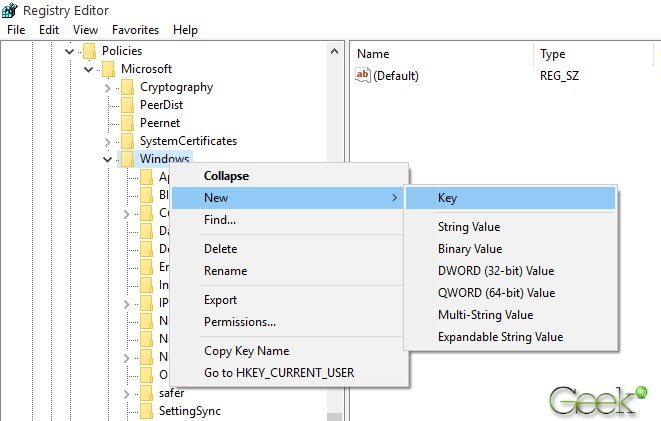The image size is (661, 421).
Task: Click the Policies folder icon
Action: point(89,51)
